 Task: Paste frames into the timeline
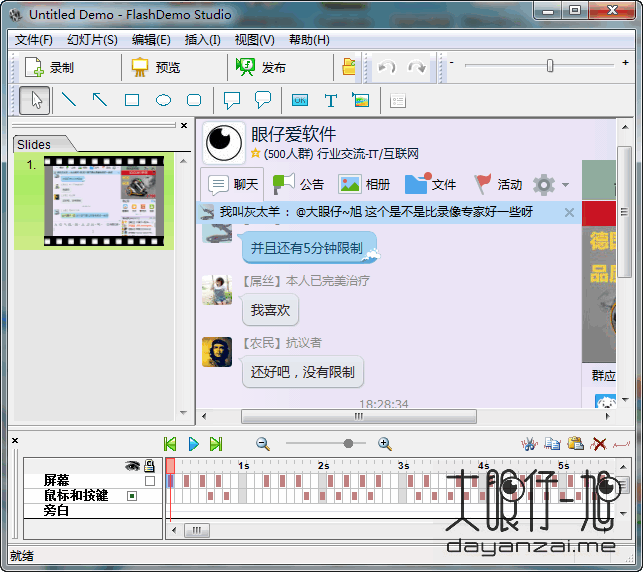click(x=575, y=444)
